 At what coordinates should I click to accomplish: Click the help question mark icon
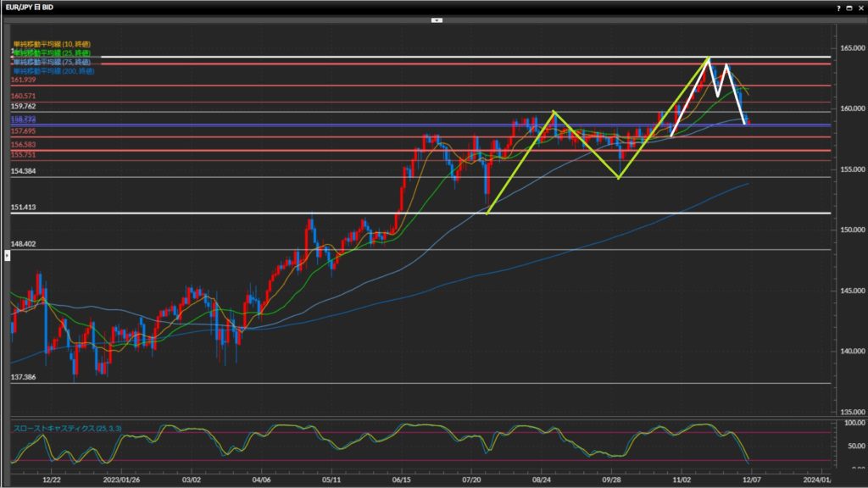(x=837, y=7)
